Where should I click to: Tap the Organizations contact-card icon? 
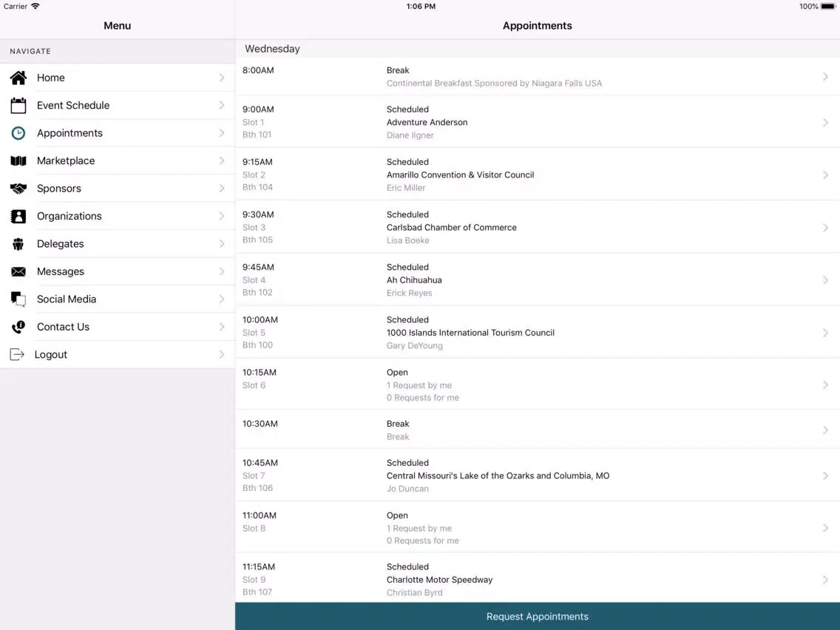tap(18, 216)
